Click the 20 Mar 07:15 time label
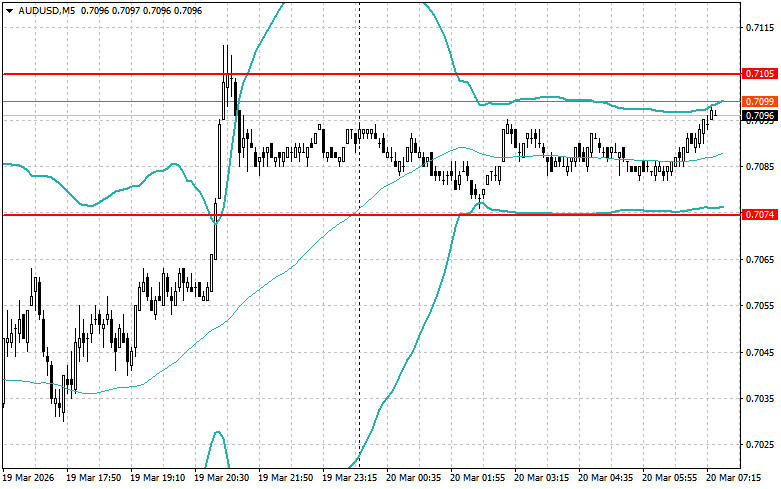 [x=734, y=478]
